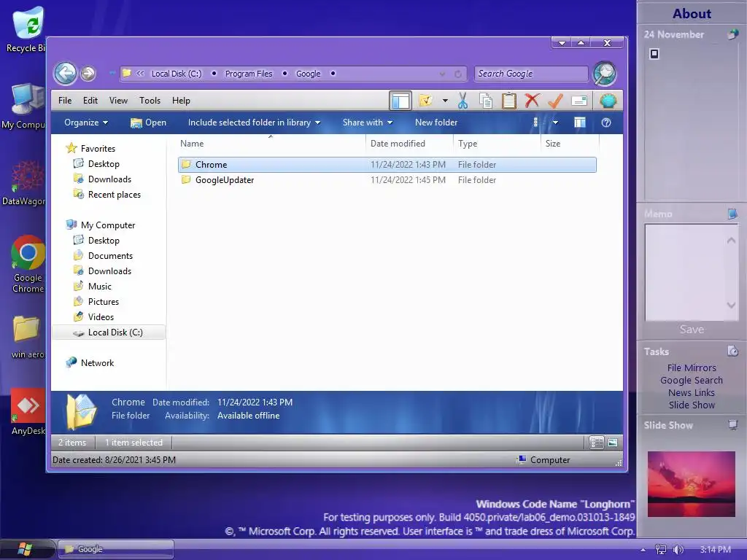This screenshot has height=560, width=747.
Task: Click the magnifier search button
Action: 605,74
